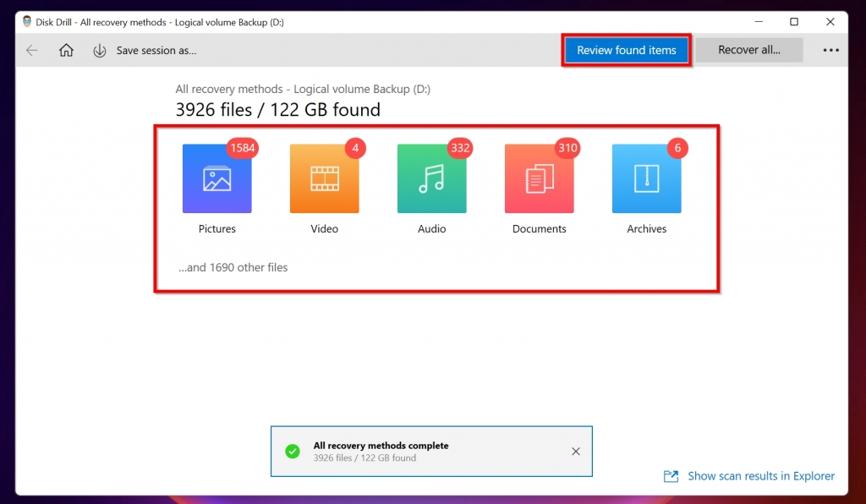Dismiss the recovery complete notification
Screen dimensions: 866x504
[576, 452]
